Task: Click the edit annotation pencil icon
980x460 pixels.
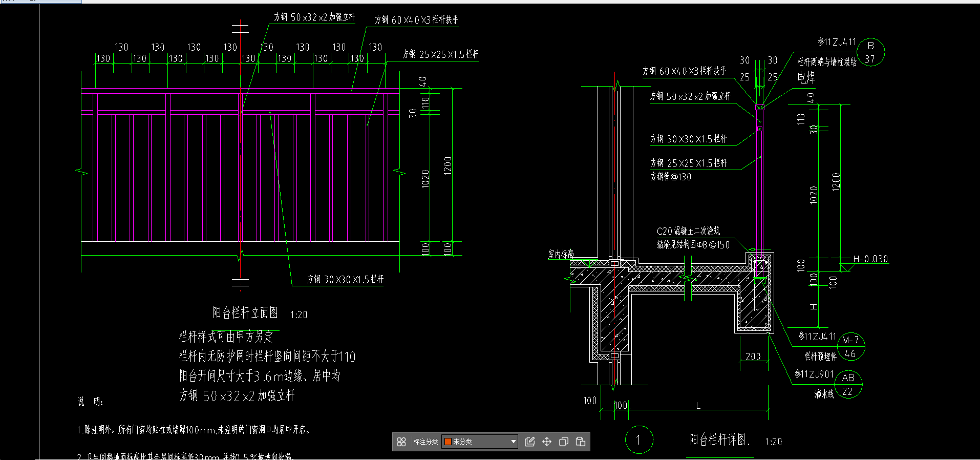Action: [x=530, y=442]
